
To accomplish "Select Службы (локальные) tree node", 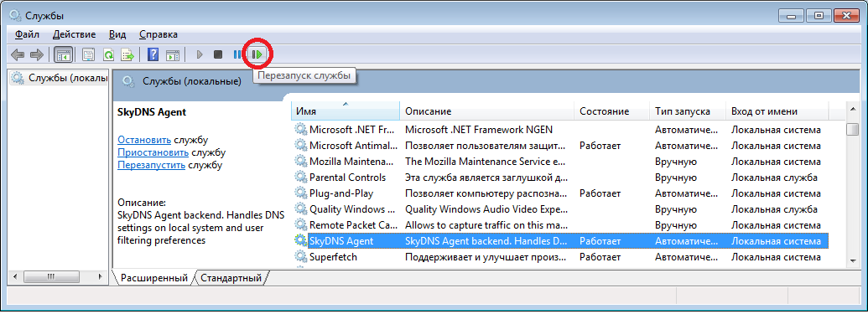I will click(x=60, y=78).
